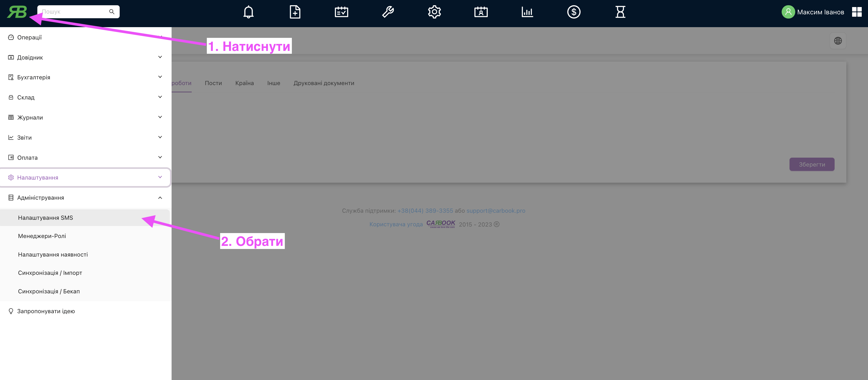868x380 pixels.
Task: Open notifications bell icon
Action: coord(248,12)
